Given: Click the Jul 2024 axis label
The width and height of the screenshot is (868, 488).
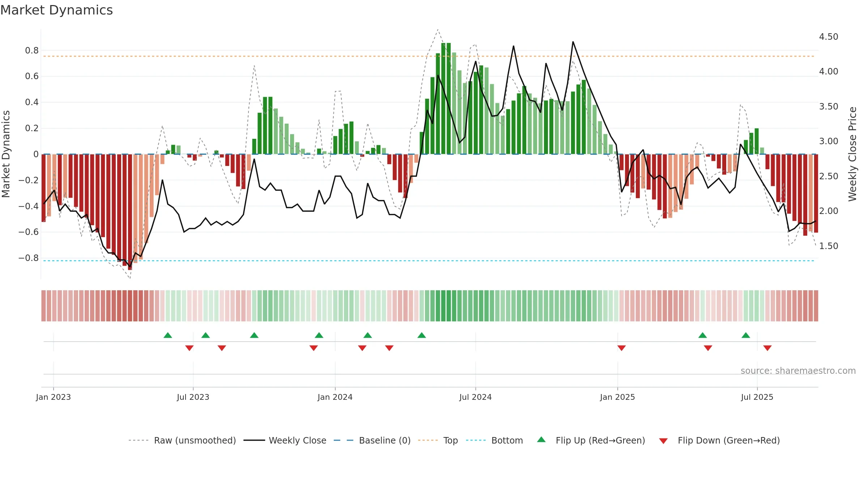Looking at the screenshot, I should point(475,397).
